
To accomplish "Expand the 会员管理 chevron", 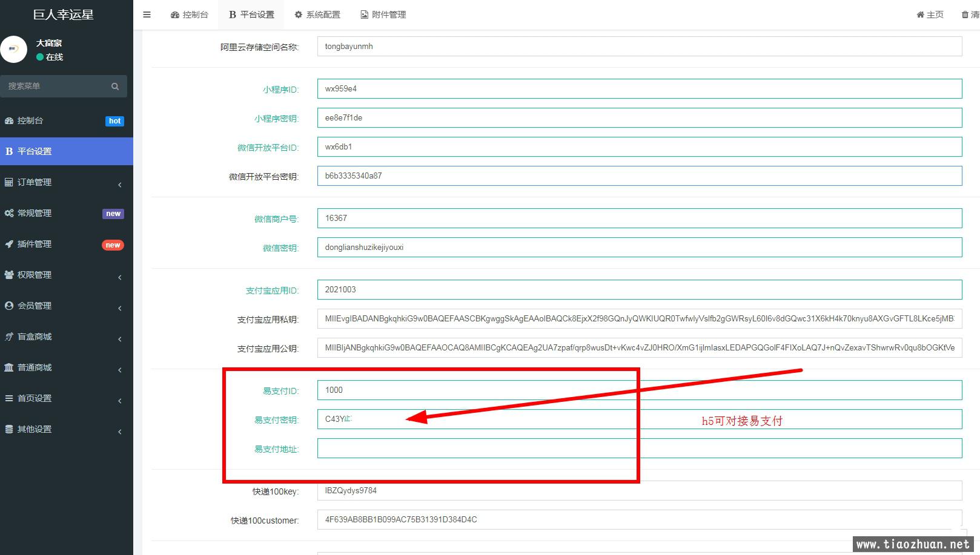I will point(120,308).
